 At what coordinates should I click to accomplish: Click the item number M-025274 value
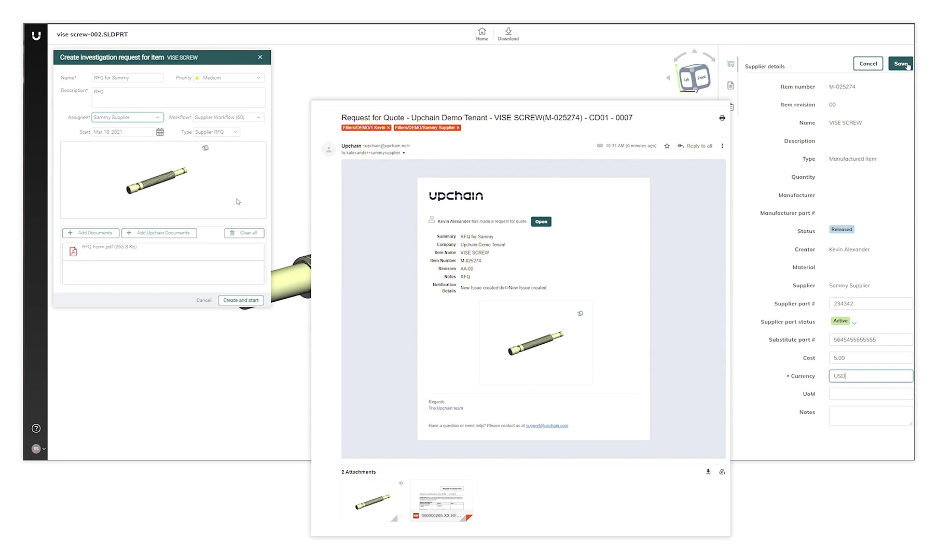coord(842,87)
